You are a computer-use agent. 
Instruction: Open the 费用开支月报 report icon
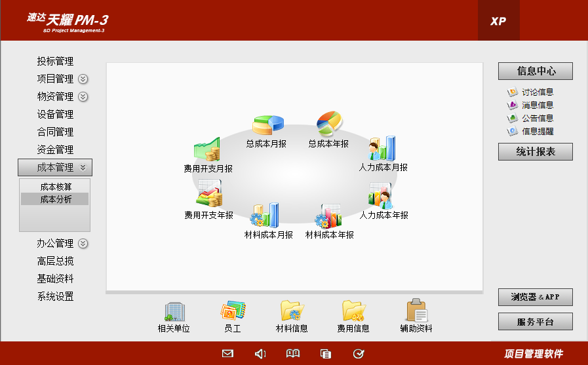click(x=207, y=150)
